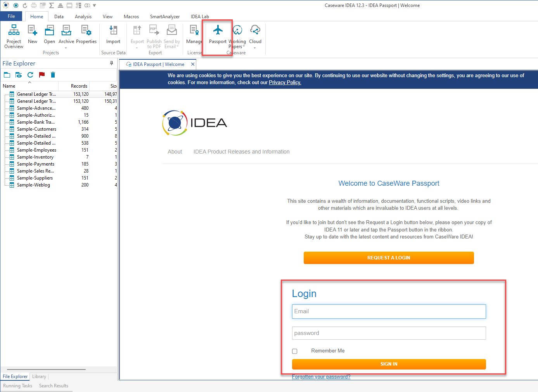Click the Email input field
Viewport: 538px width, 392px height.
[389, 311]
